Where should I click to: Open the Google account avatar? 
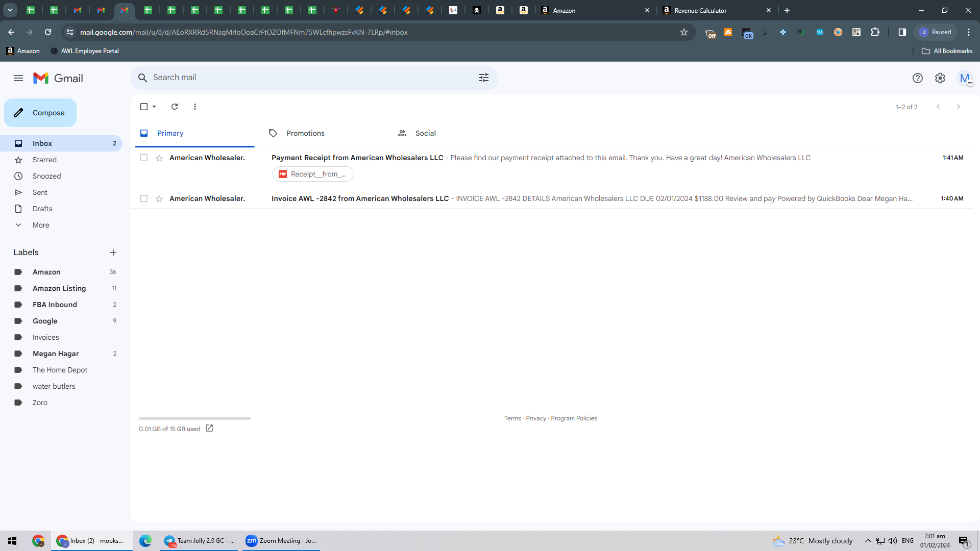click(964, 78)
